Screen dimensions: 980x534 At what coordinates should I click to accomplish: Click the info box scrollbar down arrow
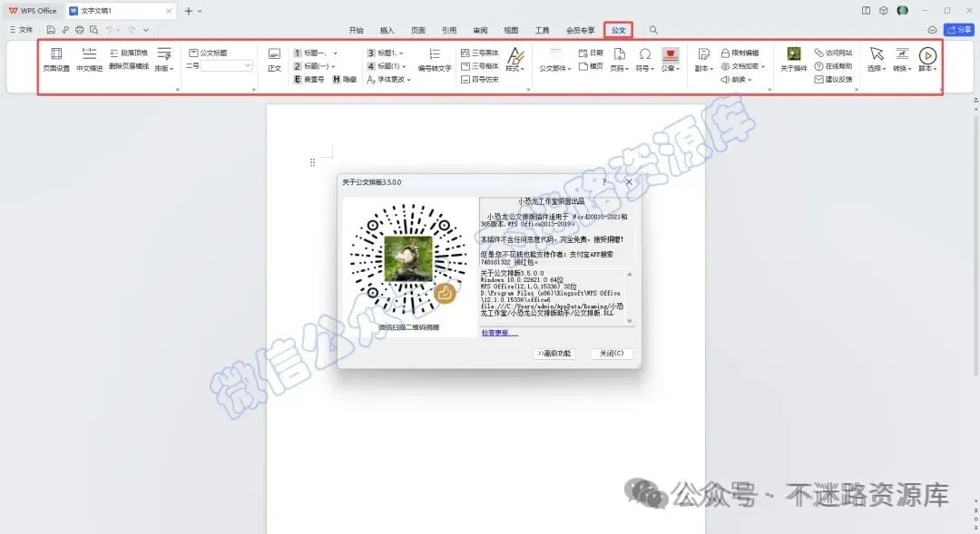[x=630, y=321]
